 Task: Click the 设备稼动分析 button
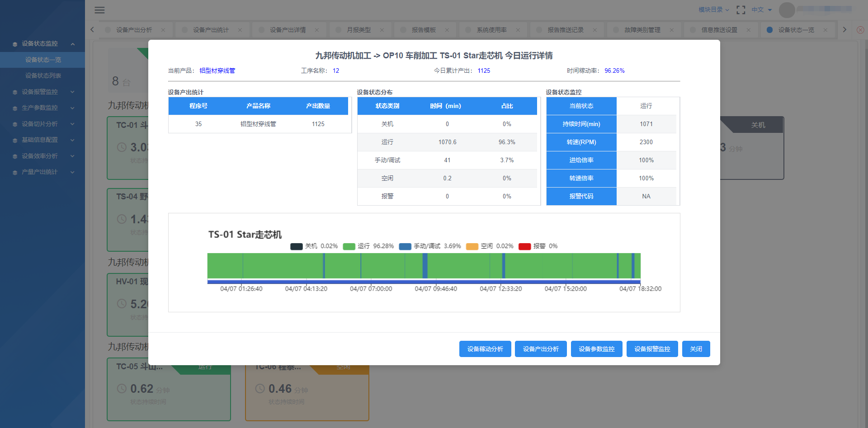(x=485, y=349)
